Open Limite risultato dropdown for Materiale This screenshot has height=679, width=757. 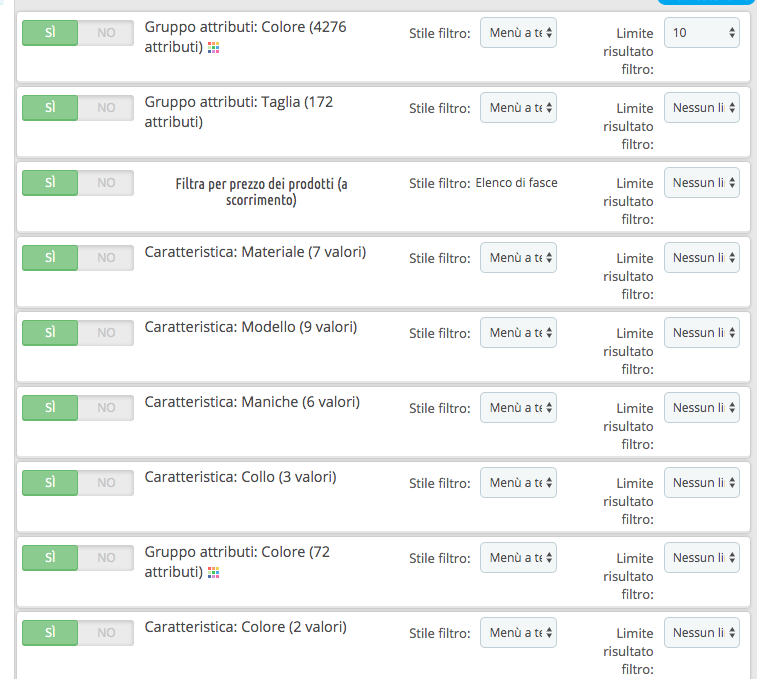[702, 257]
